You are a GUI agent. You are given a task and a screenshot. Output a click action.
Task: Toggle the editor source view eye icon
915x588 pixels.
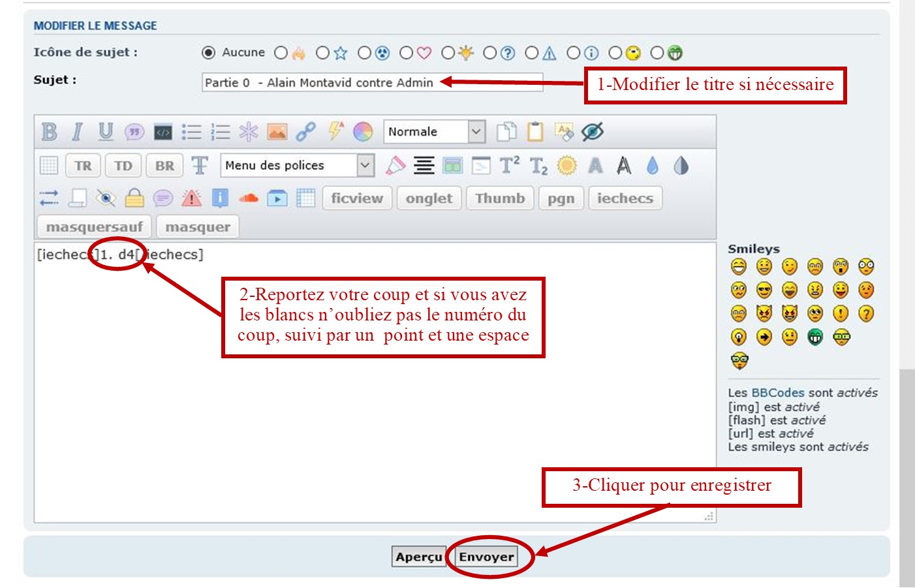pos(593,132)
